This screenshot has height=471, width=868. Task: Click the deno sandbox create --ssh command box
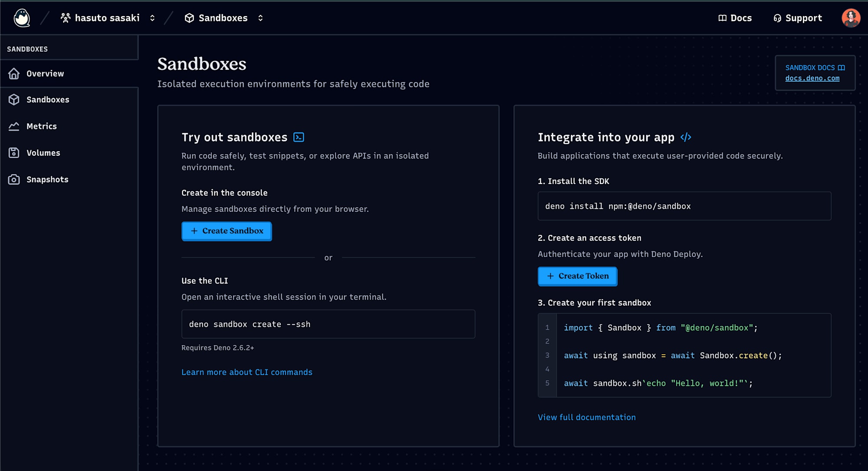(328, 324)
